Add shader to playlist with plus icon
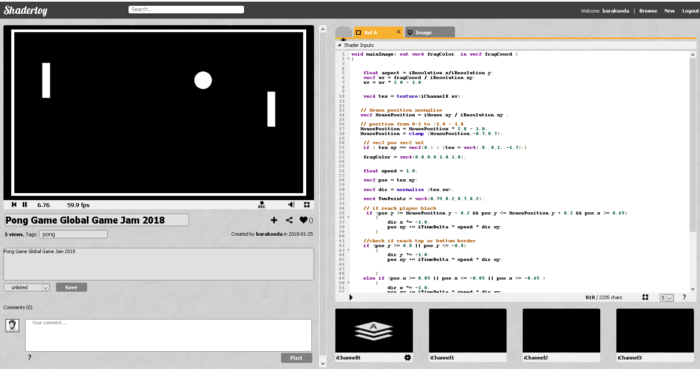Viewport: 700px width, 369px height. coord(274,220)
